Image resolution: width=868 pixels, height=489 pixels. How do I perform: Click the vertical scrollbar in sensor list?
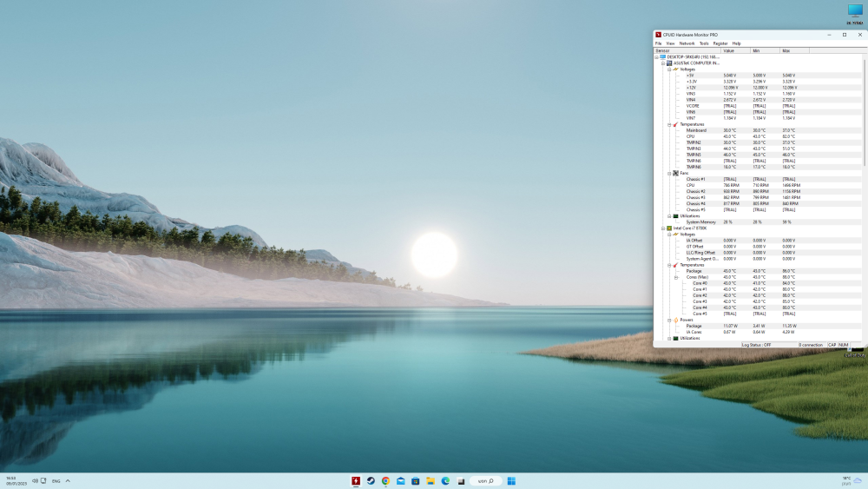865,111
